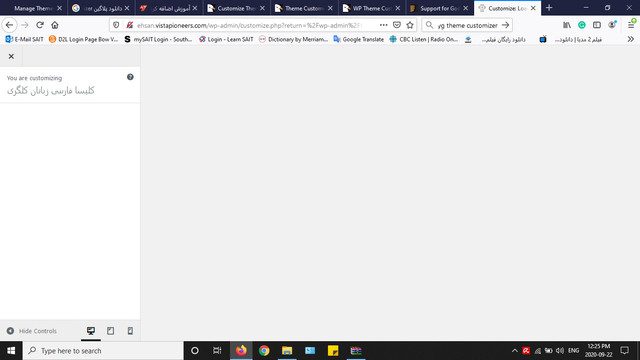Open WinRAR icon on the taskbar
640x360 pixels.
[x=356, y=351]
